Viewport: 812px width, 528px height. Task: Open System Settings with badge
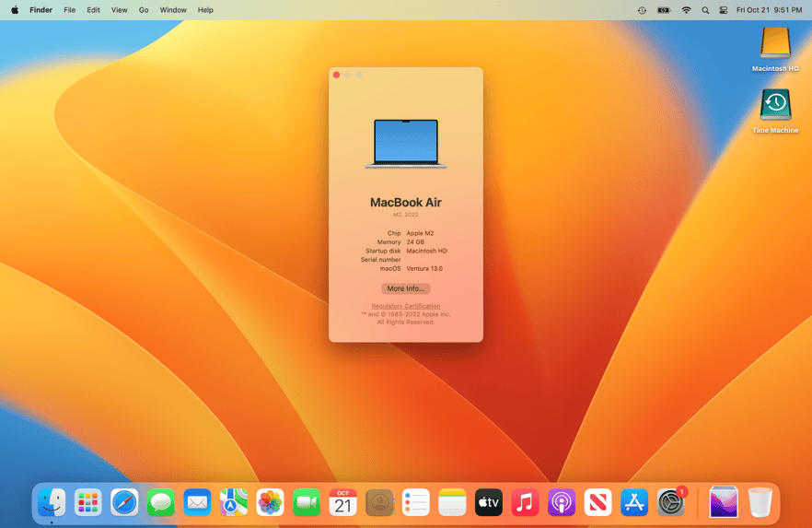click(671, 502)
